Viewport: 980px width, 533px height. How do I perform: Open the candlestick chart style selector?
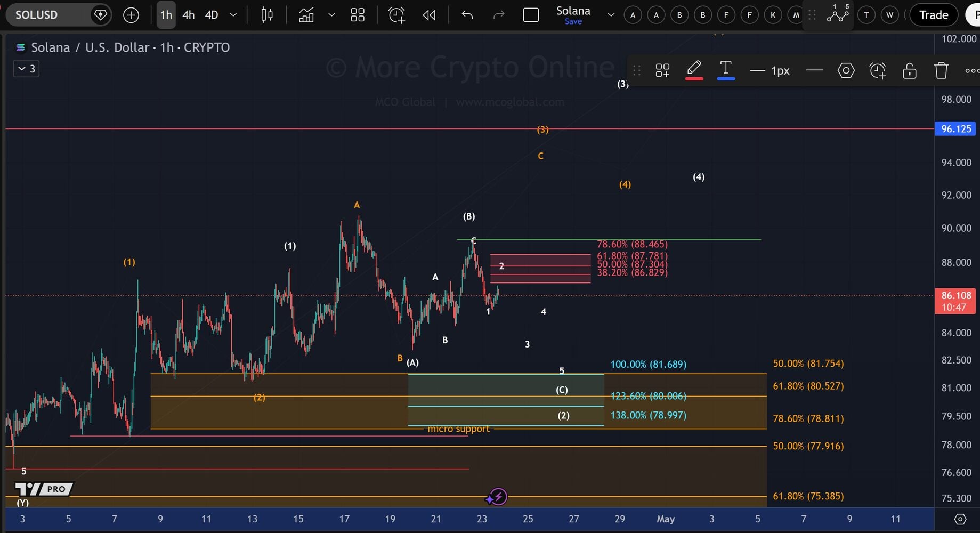[267, 15]
